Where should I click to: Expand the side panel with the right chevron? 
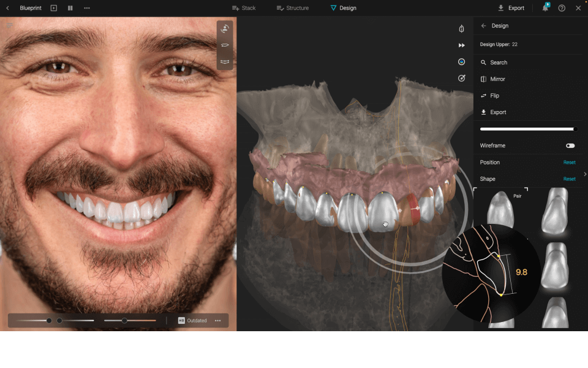(584, 174)
